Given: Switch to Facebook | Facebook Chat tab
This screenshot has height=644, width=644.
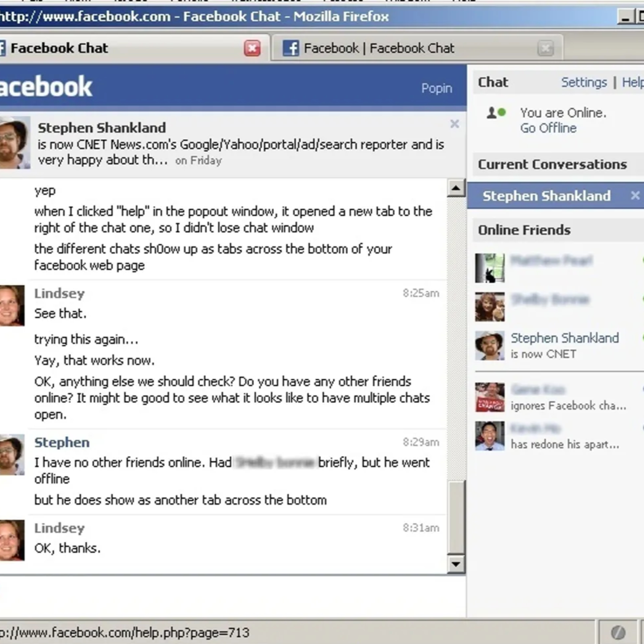Looking at the screenshot, I should tap(379, 48).
